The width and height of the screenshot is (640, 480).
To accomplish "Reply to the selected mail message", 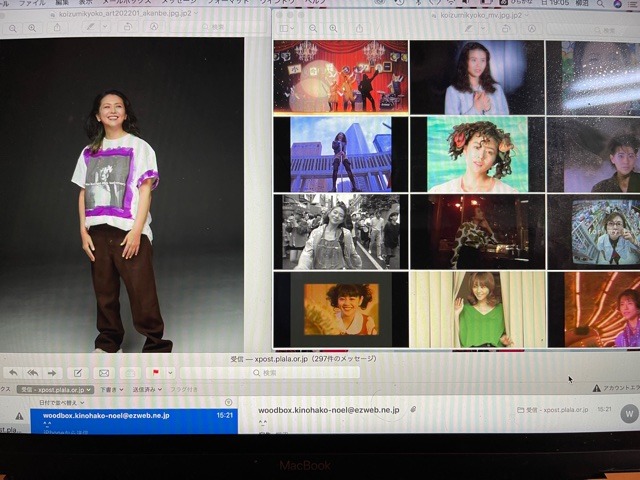I will coord(13,373).
